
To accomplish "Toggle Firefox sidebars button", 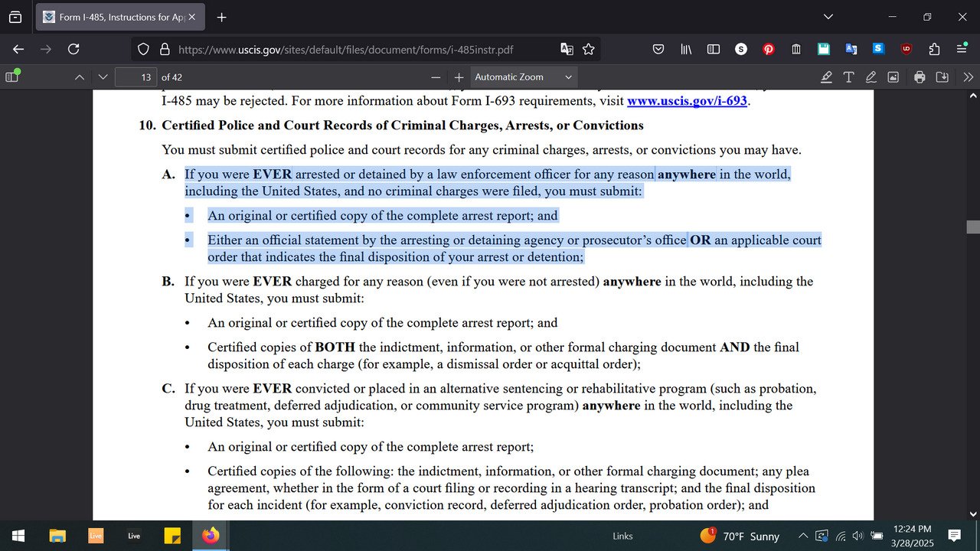I will point(713,49).
